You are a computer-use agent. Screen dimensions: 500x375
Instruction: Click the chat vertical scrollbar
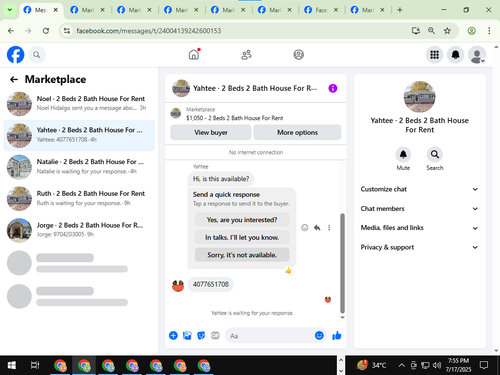[342, 263]
